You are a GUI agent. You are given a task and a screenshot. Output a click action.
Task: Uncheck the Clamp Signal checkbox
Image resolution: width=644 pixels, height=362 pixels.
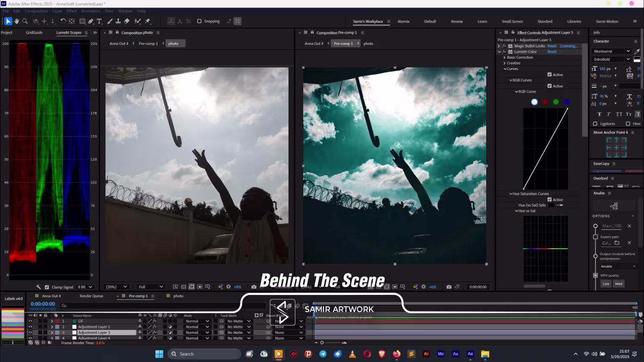click(47, 287)
